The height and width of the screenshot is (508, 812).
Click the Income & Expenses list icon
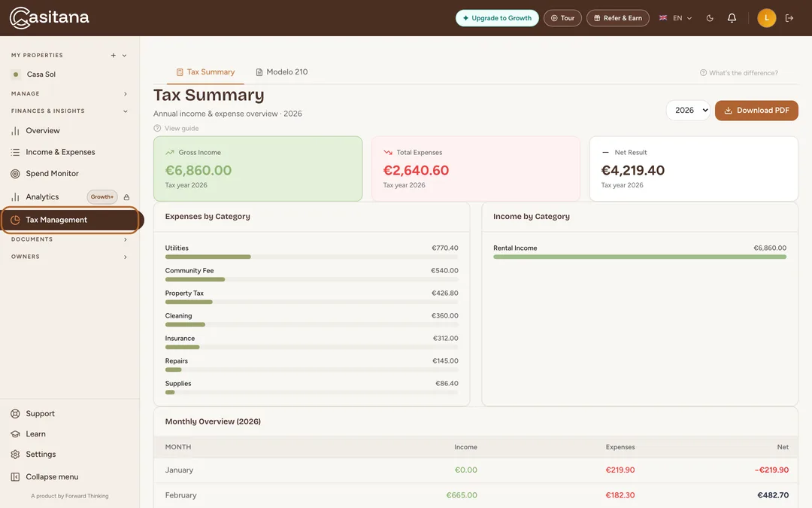(x=16, y=152)
